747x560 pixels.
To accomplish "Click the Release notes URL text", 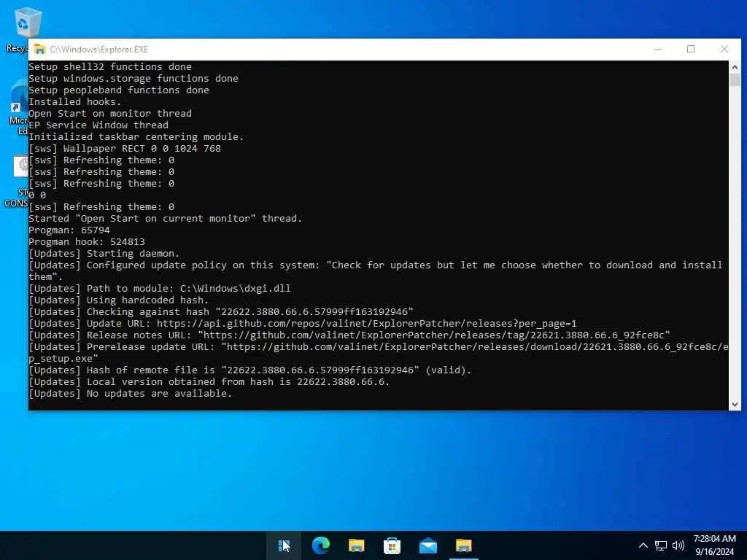I will (x=349, y=335).
